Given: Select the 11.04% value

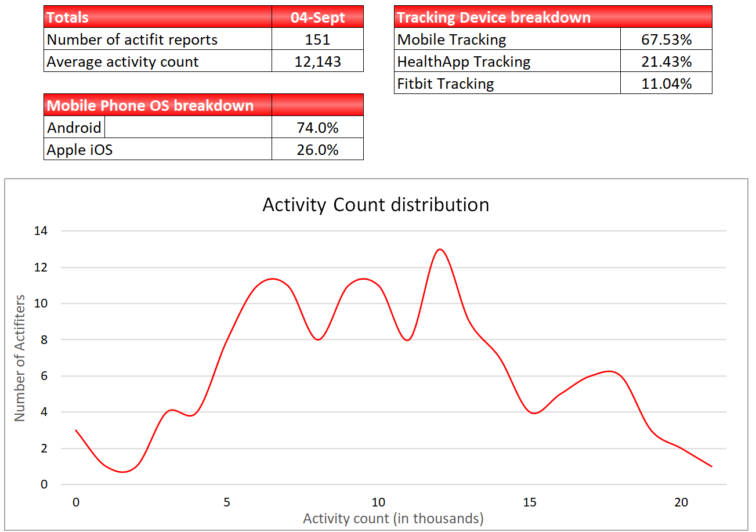Looking at the screenshot, I should (666, 84).
